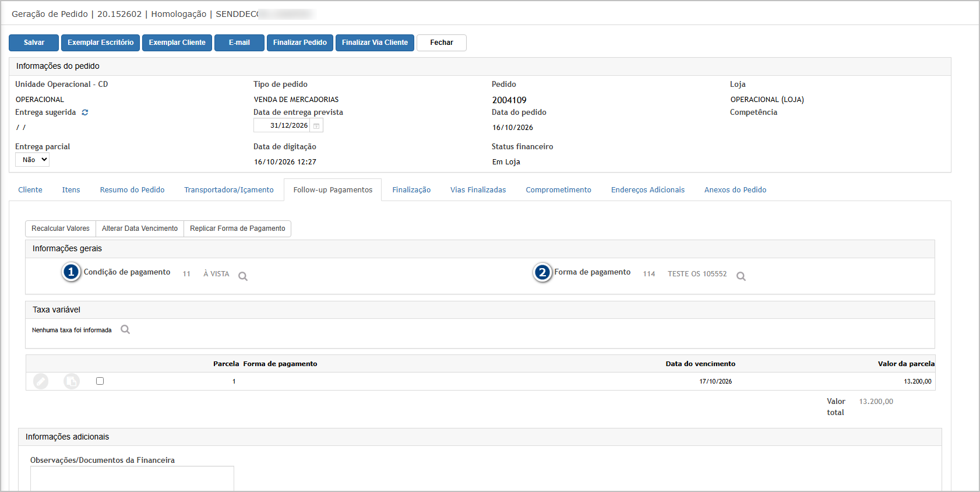Open Transportadora/Içamento tab
980x492 pixels.
[x=229, y=190]
